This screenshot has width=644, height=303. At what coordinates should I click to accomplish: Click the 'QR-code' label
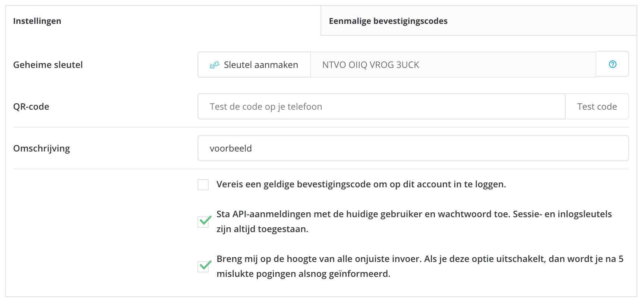pos(31,106)
